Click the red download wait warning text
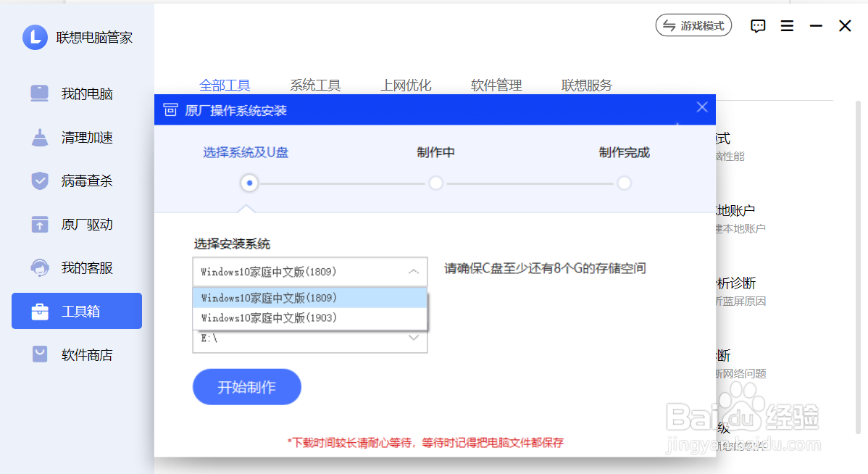This screenshot has width=868, height=474. (x=425, y=442)
